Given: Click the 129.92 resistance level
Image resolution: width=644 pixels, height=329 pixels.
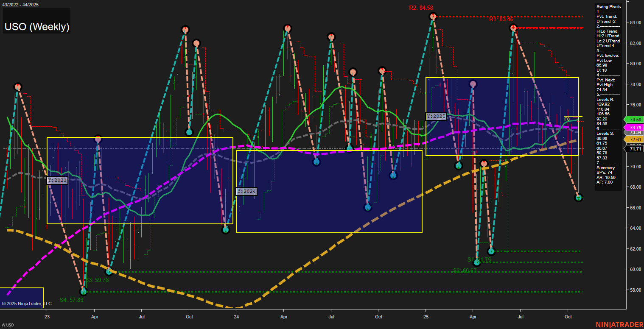Looking at the screenshot, I should [x=603, y=104].
